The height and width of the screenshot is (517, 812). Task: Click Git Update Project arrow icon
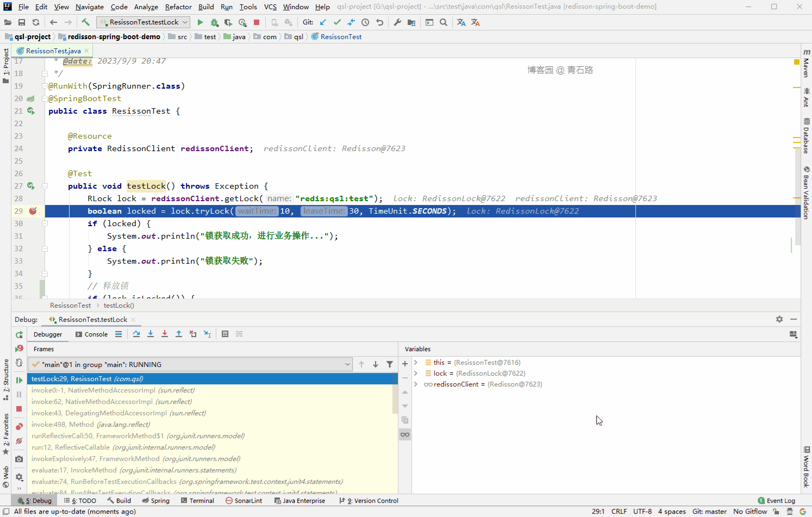pyautogui.click(x=323, y=22)
